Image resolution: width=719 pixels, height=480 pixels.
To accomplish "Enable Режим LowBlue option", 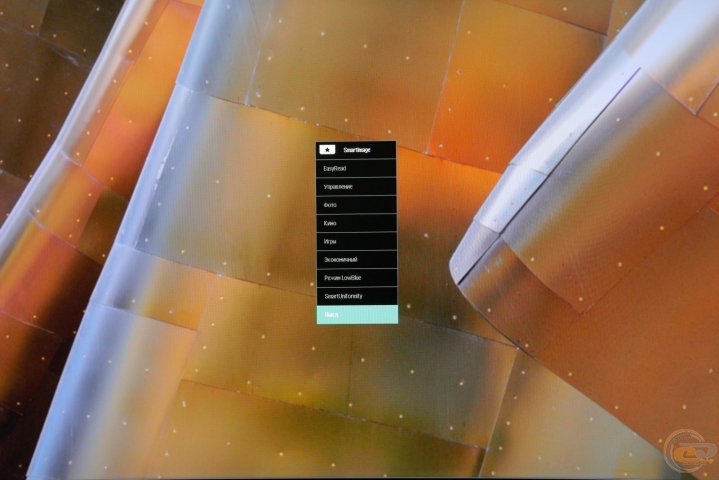I will pos(356,278).
